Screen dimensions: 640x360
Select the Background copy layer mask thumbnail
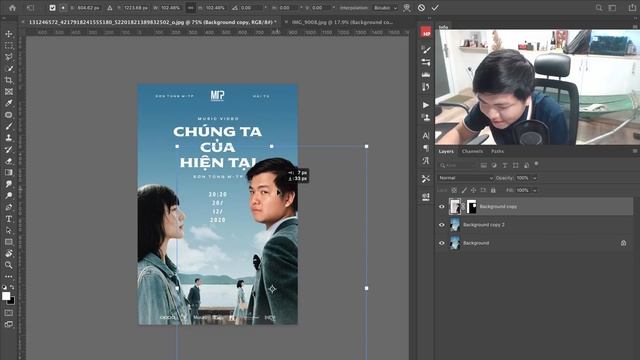point(471,207)
